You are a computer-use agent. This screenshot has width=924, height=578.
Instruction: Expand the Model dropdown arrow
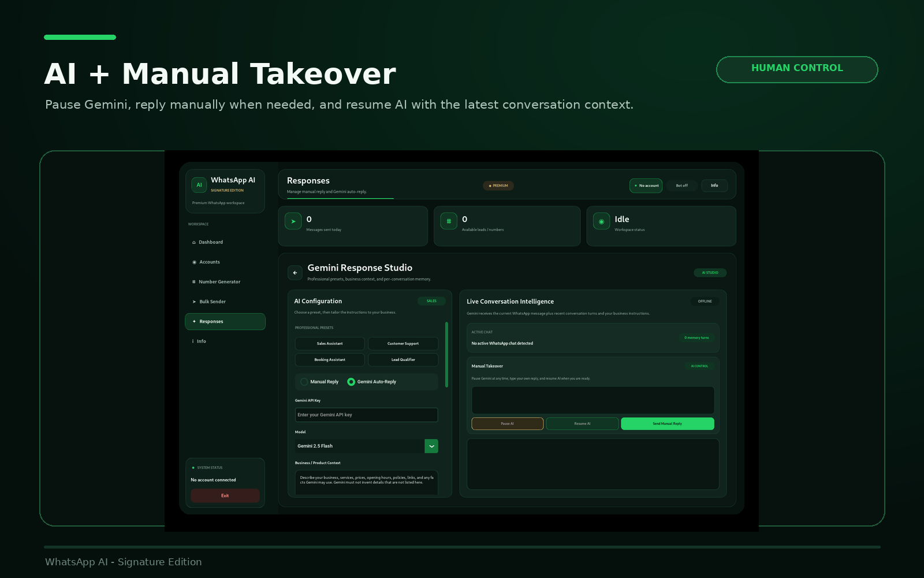pos(431,446)
